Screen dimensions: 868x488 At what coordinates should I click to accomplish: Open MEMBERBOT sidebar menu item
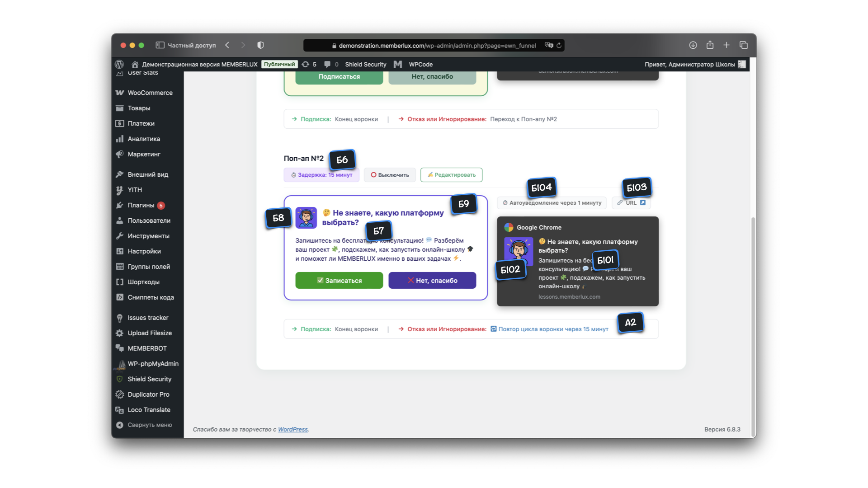(x=147, y=348)
